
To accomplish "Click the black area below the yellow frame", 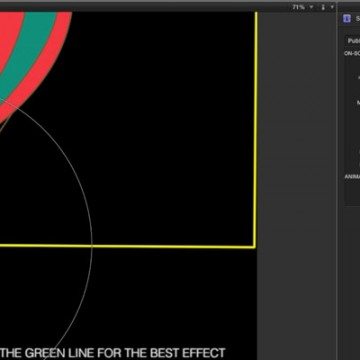I will (167, 297).
